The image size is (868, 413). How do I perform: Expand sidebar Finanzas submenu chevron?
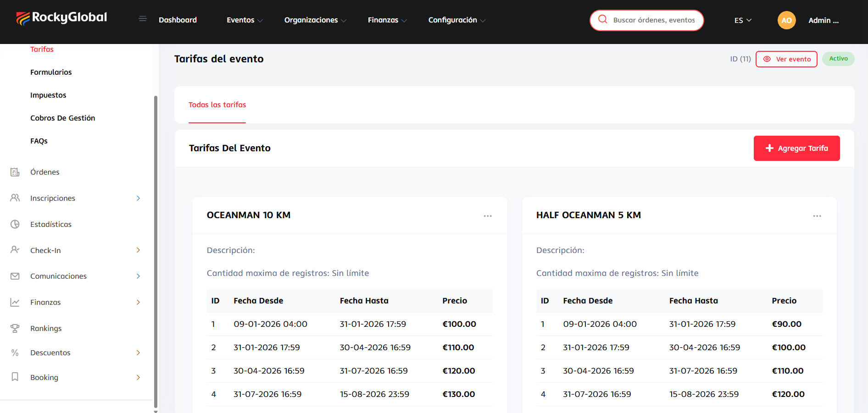coord(138,302)
